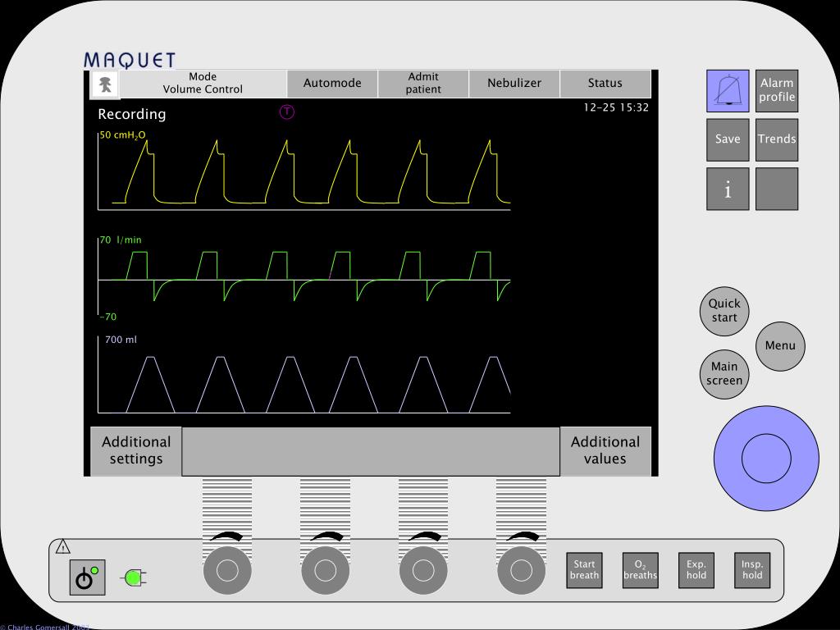Click the blank key beside info button

777,189
